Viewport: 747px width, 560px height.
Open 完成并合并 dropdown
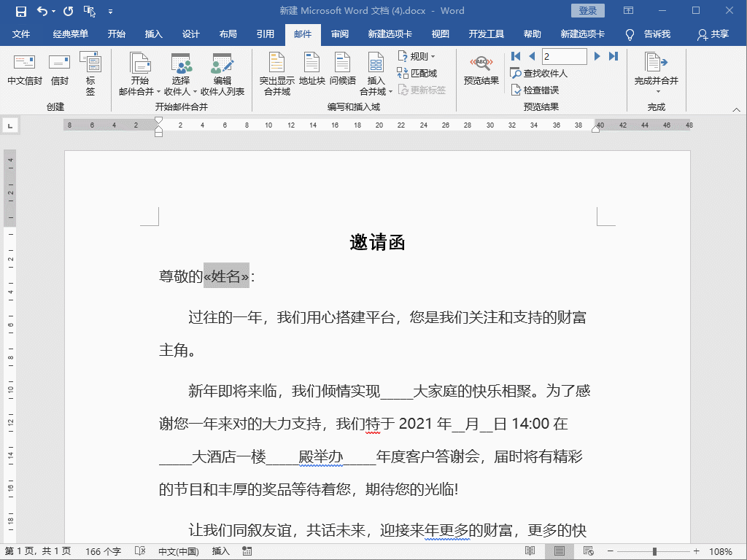coord(656,73)
